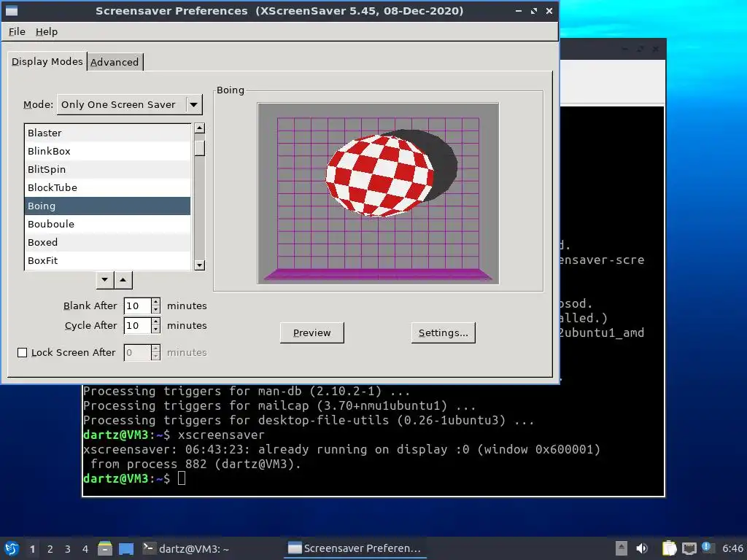Increase the Blank After minutes value

pos(156,302)
